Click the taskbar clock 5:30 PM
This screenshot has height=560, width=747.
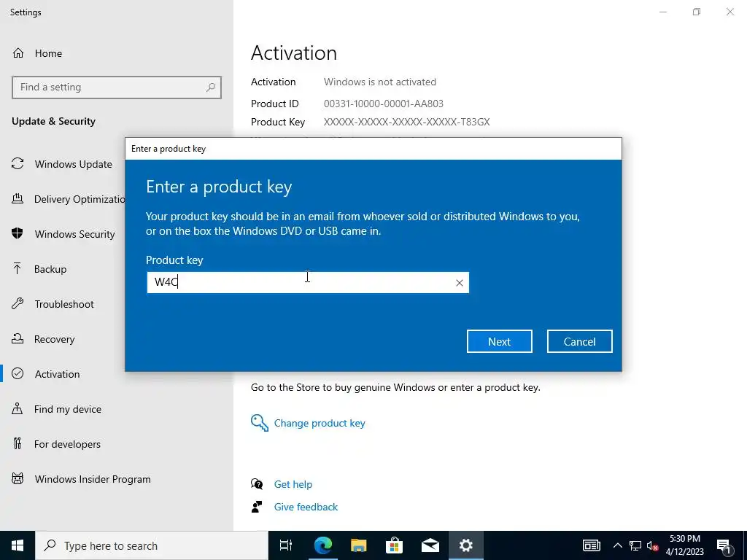[x=684, y=539]
